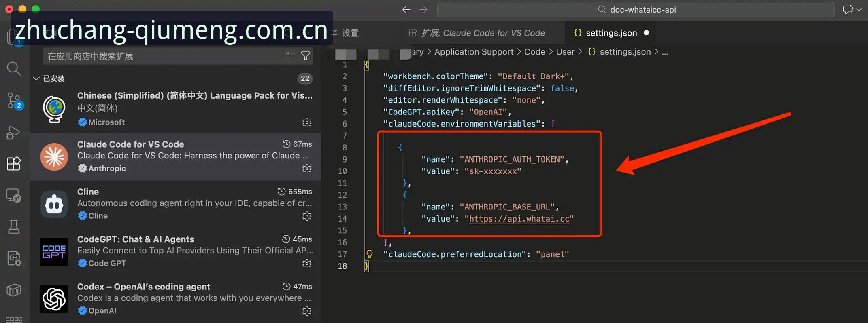Open the gear menu for CodeGPT extension
Screen dimensions: 868x323
[x=307, y=264]
